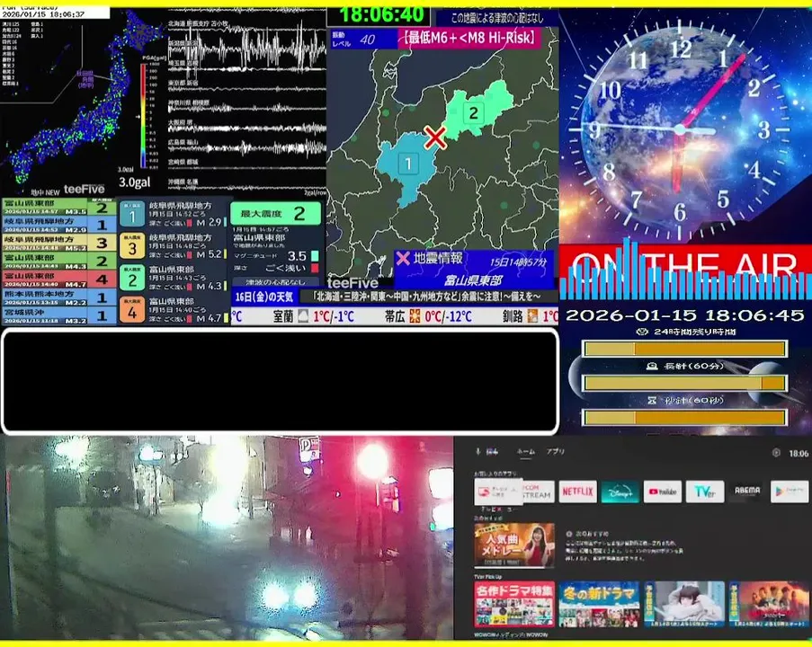Click the 秒針(60秒) progress bar
The height and width of the screenshot is (647, 812).
[684, 417]
